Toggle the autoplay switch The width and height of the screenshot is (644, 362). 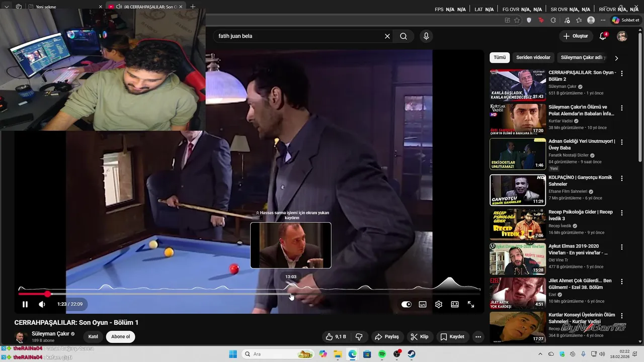407,304
